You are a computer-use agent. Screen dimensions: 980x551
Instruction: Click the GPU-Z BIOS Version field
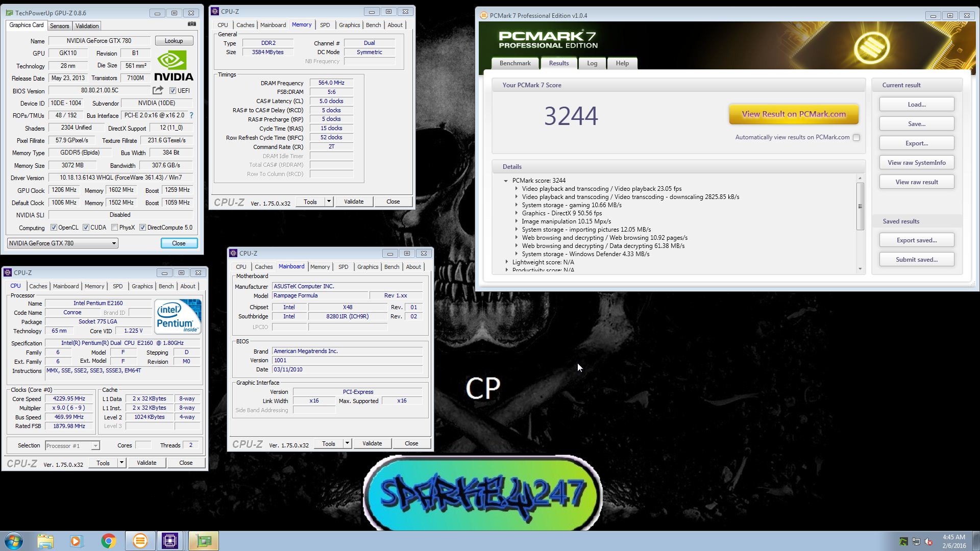tap(100, 90)
